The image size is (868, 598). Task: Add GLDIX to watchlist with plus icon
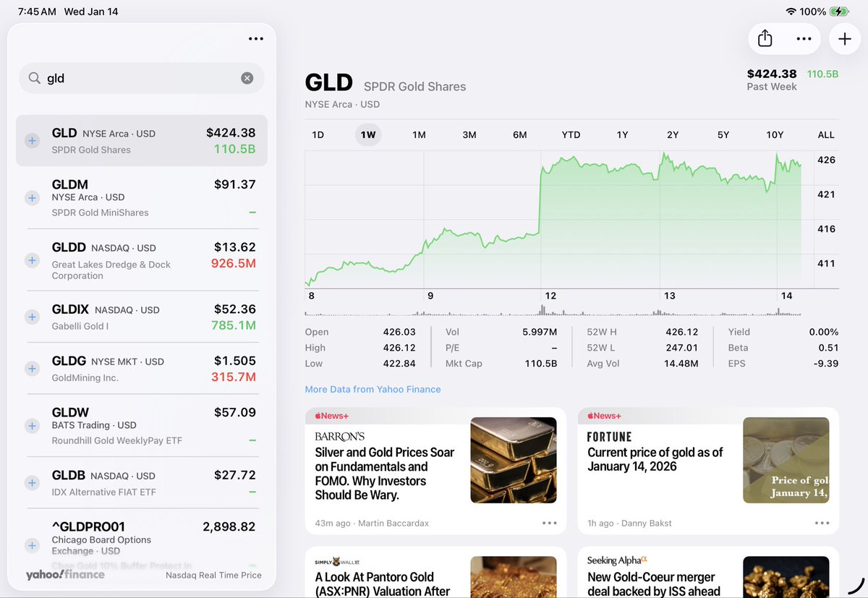pos(32,317)
